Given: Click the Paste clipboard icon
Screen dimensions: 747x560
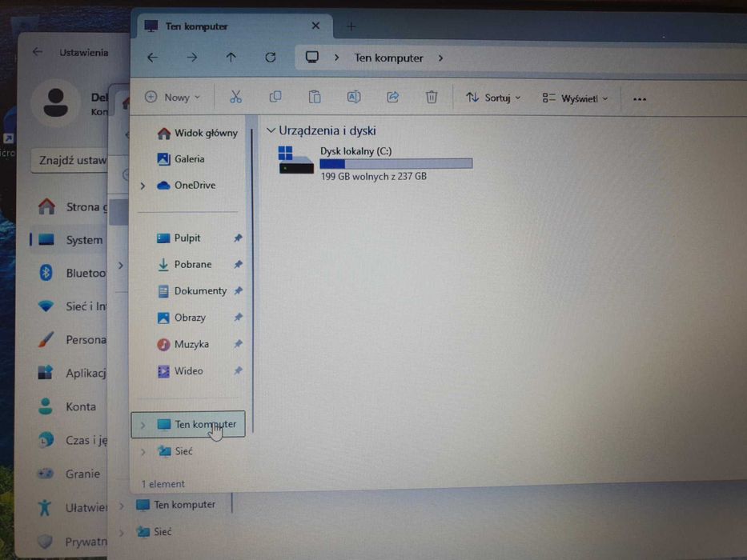Looking at the screenshot, I should tap(315, 97).
